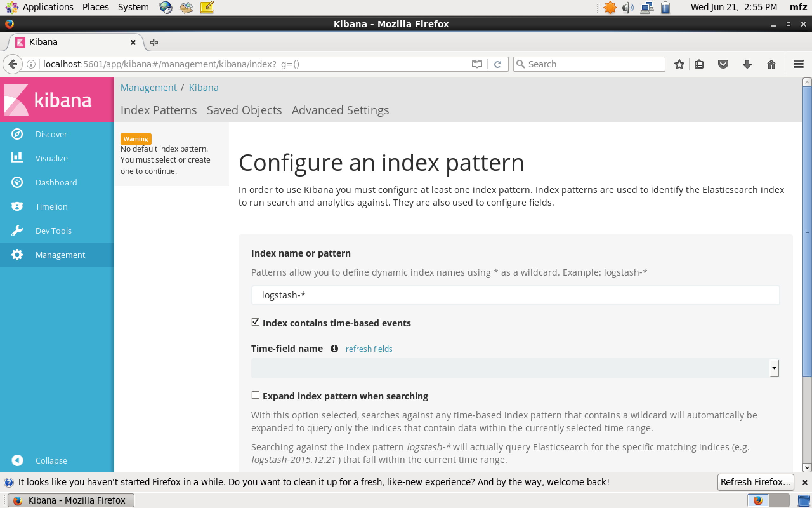The width and height of the screenshot is (812, 508).
Task: Click the battery status tray icon
Action: click(x=666, y=7)
